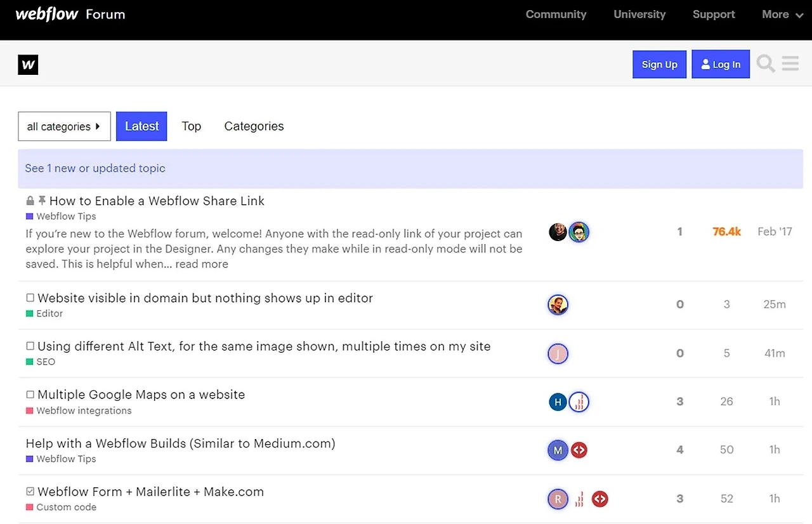Open Help with a Webflow Builds topic
The width and height of the screenshot is (812, 524).
click(180, 443)
